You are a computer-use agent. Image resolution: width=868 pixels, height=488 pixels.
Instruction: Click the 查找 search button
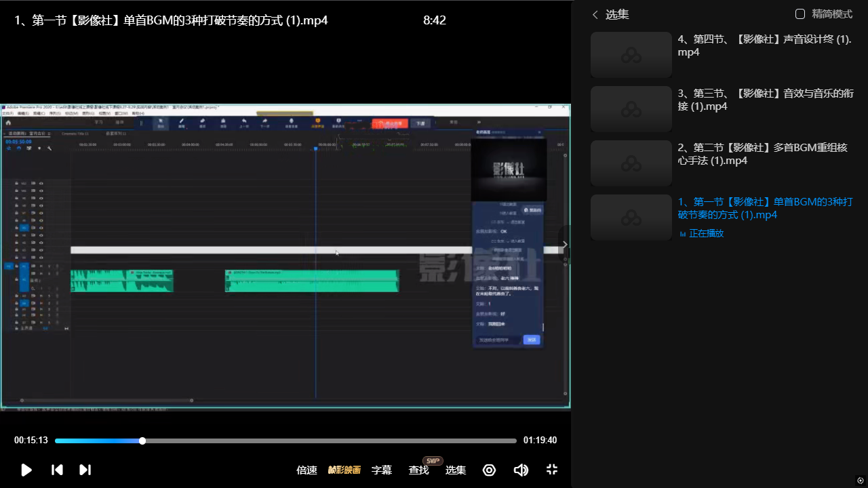pos(418,470)
